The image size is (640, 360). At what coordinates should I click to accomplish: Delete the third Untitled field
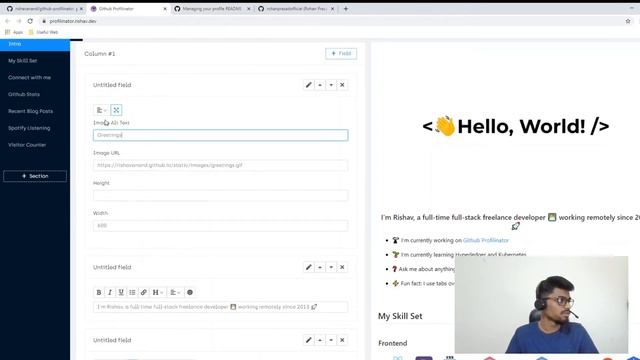click(x=342, y=340)
